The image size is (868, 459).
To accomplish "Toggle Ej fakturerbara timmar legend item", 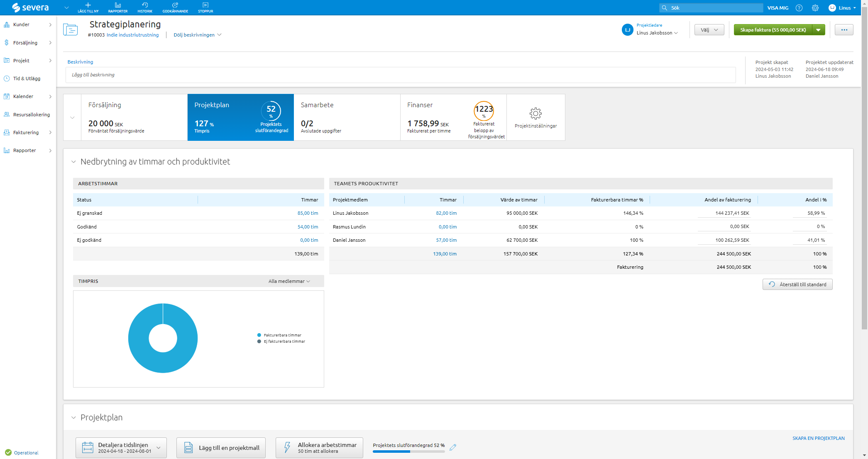I will pyautogui.click(x=284, y=341).
